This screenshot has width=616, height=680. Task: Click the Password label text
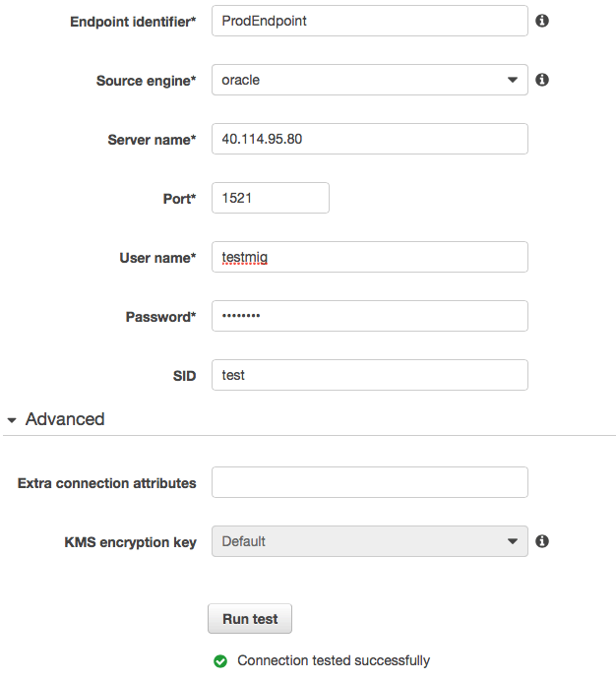(160, 317)
